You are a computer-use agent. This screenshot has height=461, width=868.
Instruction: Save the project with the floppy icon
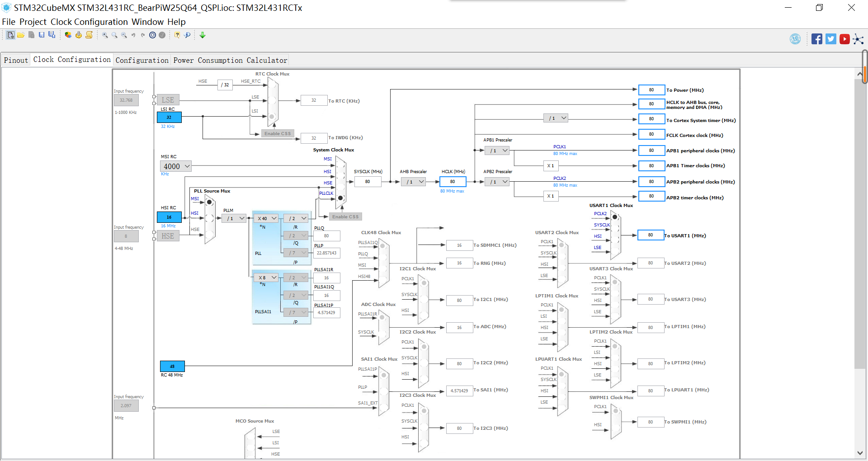click(x=42, y=35)
